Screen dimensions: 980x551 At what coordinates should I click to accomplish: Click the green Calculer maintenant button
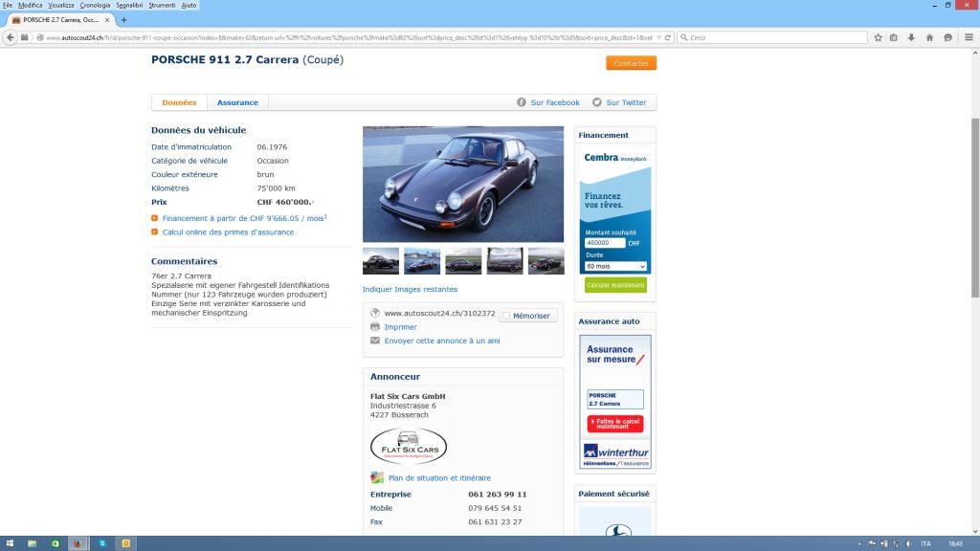click(615, 285)
